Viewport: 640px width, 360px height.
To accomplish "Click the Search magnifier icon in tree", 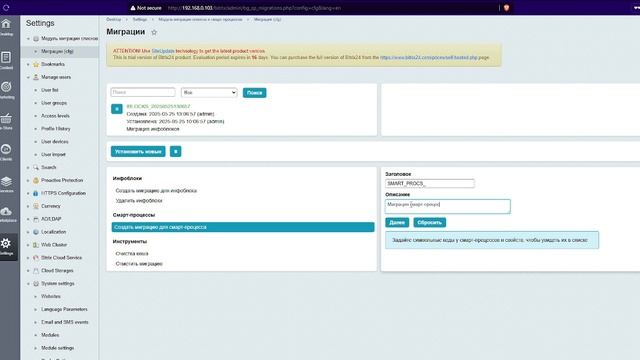I will 36,167.
